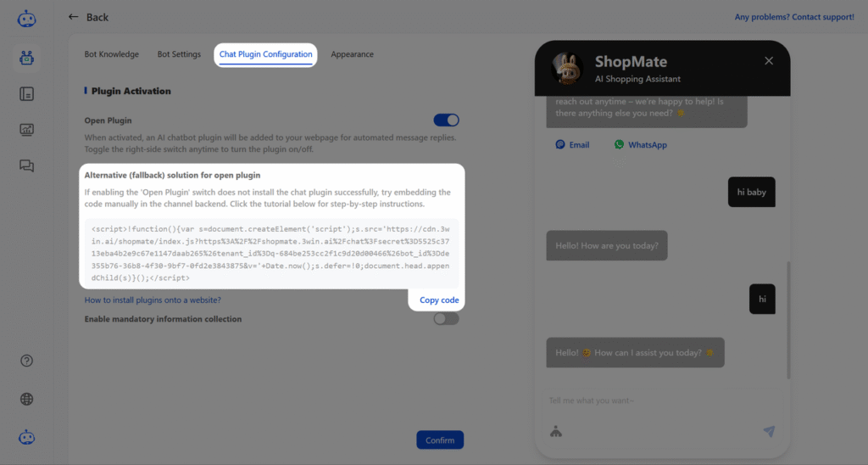The width and height of the screenshot is (868, 465).
Task: Click the 'Tell me what you want~' input
Action: pyautogui.click(x=661, y=401)
